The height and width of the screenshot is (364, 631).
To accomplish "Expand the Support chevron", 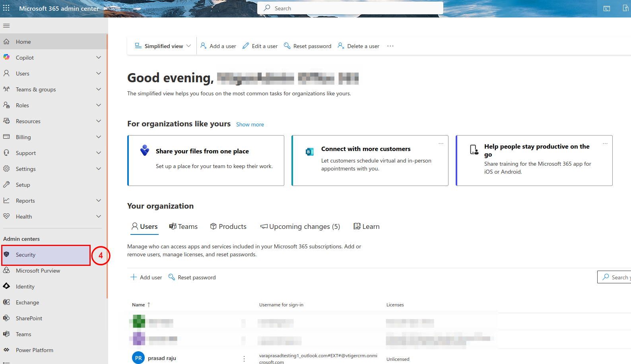I will [99, 153].
